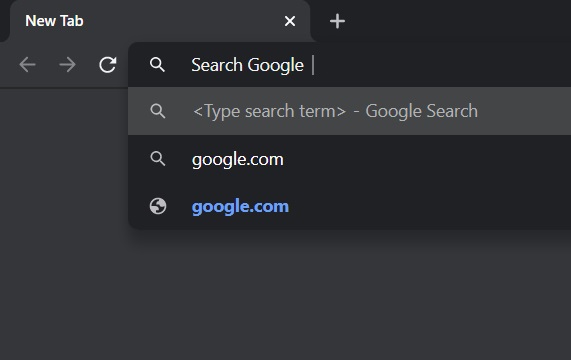Image resolution: width=571 pixels, height=360 pixels.
Task: Click the blank page area left of the suggestions list
Action: [x=64, y=158]
